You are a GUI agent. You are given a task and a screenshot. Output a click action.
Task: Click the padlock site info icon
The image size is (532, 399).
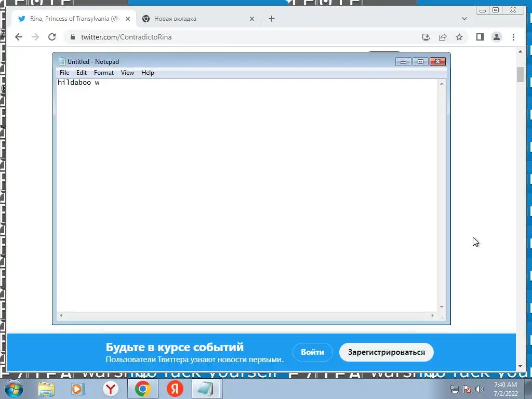[73, 37]
